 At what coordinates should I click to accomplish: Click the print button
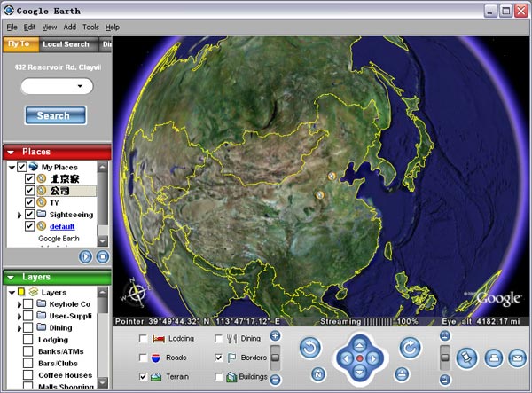(x=494, y=358)
